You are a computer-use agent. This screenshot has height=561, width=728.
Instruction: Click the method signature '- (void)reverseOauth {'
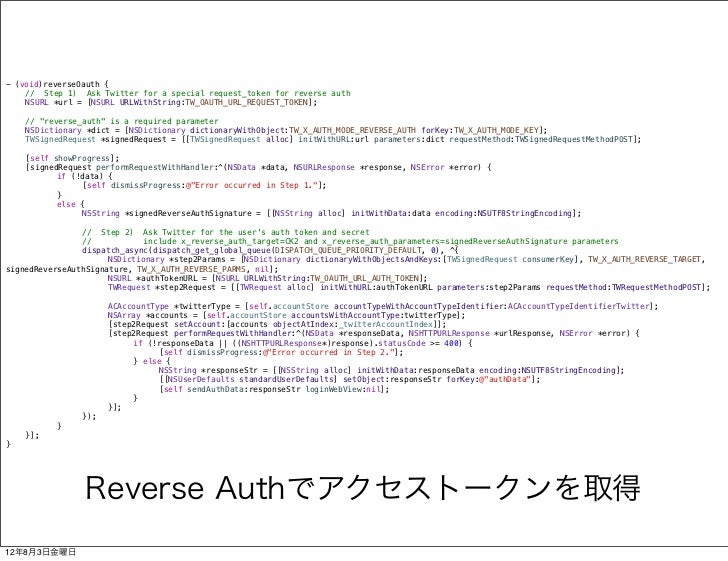[58, 84]
